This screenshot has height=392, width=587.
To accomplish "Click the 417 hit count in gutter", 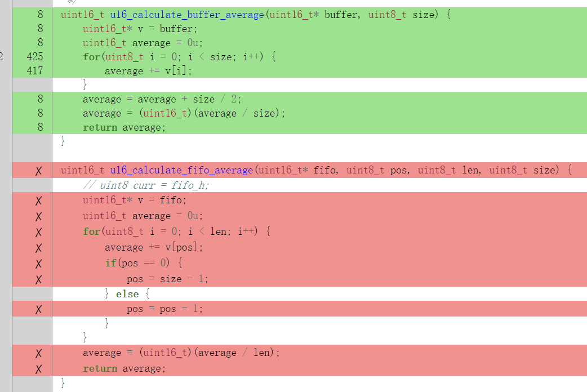I will click(x=35, y=71).
